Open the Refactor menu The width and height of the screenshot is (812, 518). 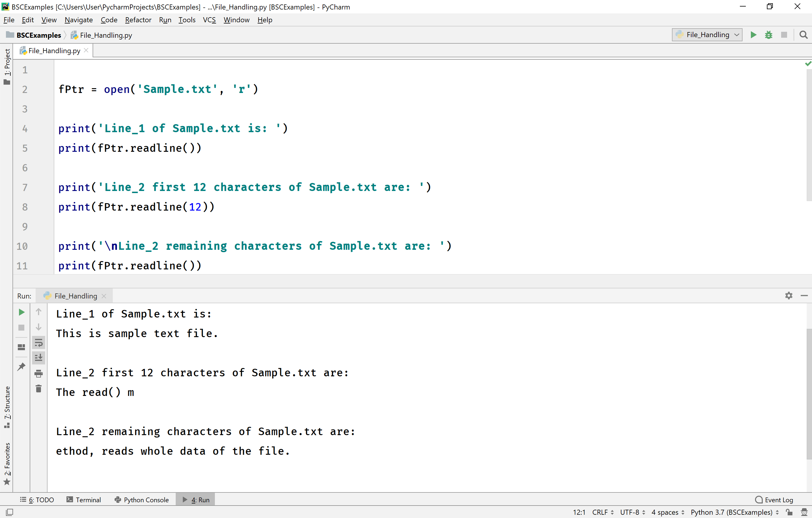coord(138,20)
